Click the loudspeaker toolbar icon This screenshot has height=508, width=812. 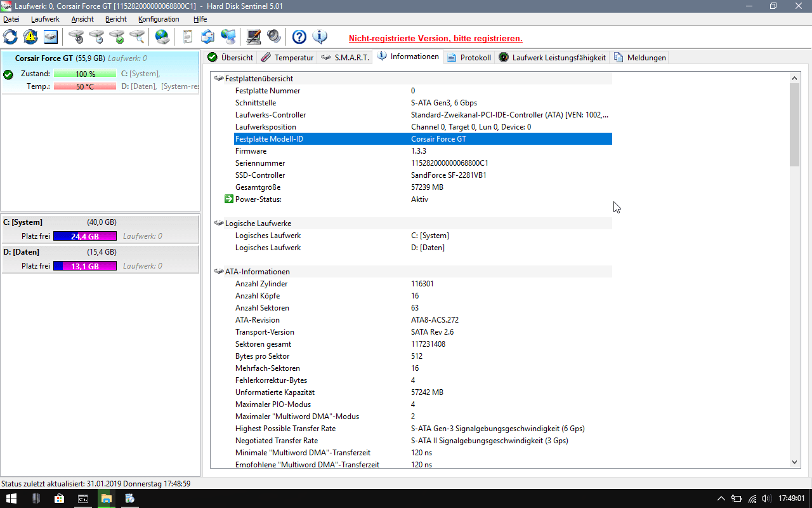pos(274,37)
